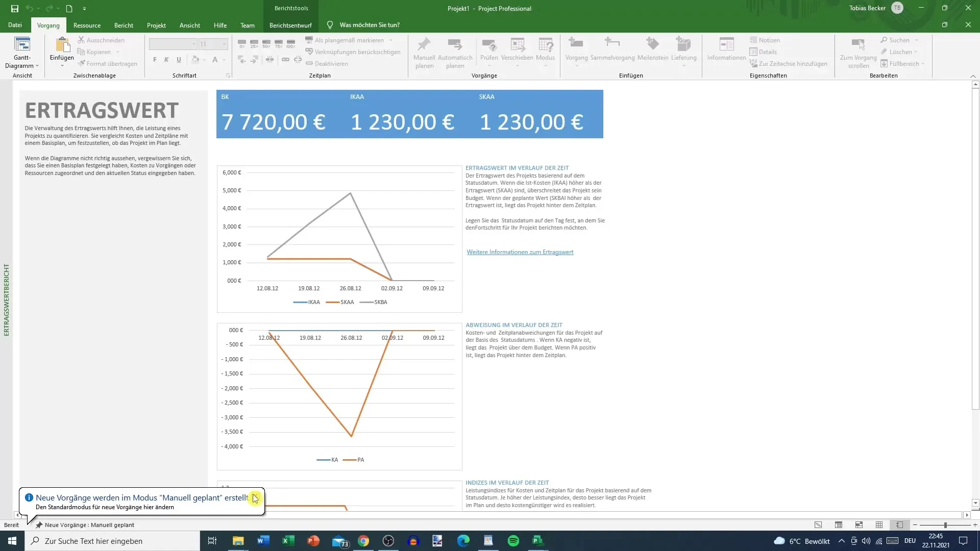Viewport: 980px width, 551px height.
Task: Set progress to 0% complete
Action: 242,43
